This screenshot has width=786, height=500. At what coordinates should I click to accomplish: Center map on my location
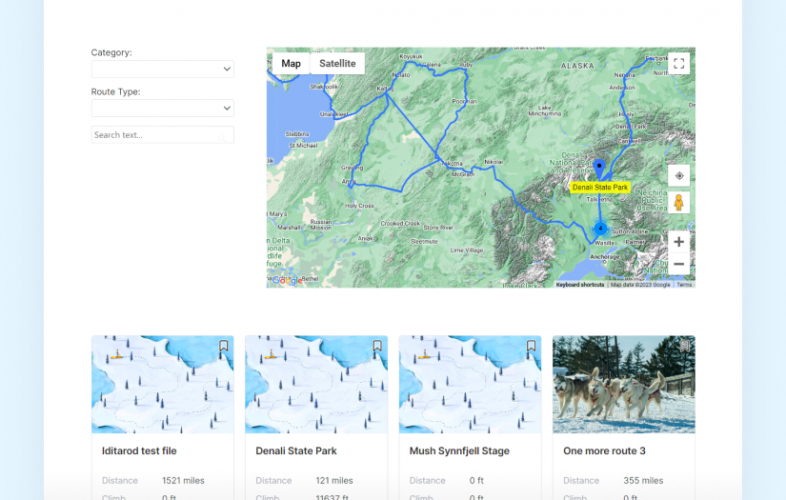(679, 176)
